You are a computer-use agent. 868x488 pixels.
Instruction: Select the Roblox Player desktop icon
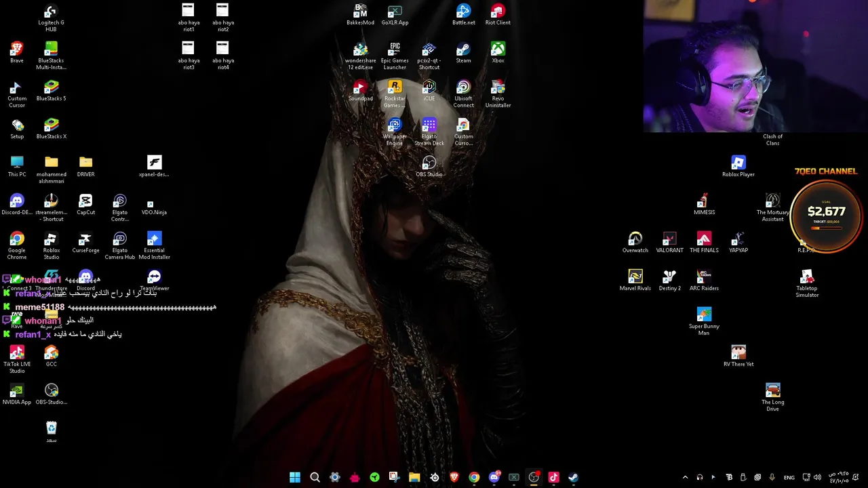click(x=738, y=167)
